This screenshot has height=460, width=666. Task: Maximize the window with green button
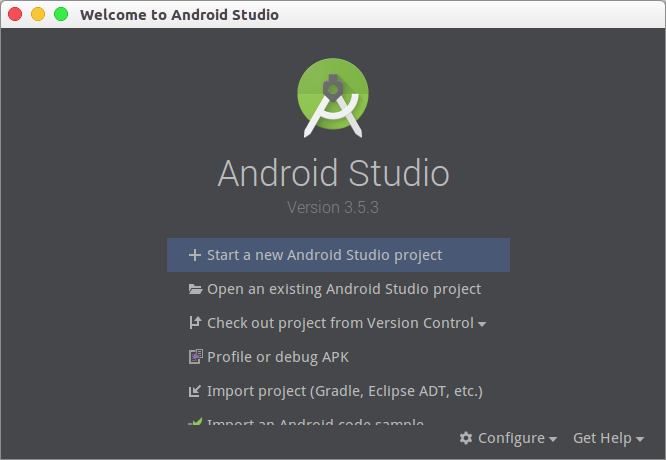pyautogui.click(x=61, y=14)
